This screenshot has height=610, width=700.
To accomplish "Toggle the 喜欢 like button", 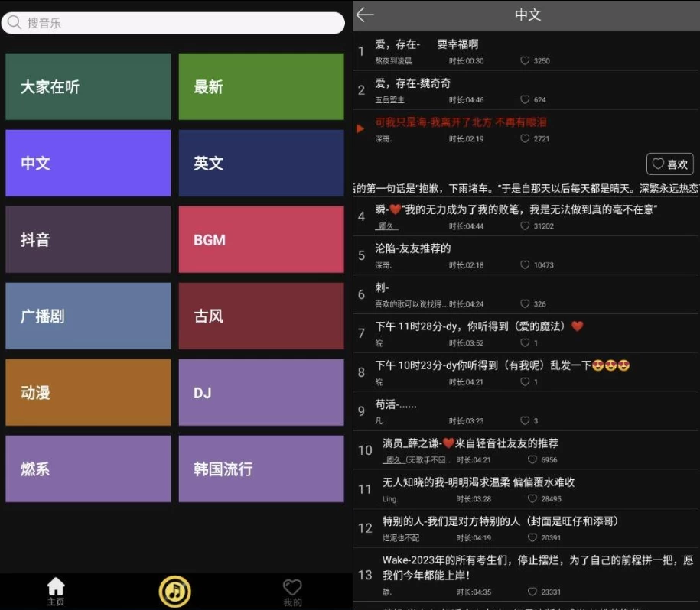I will [669, 164].
